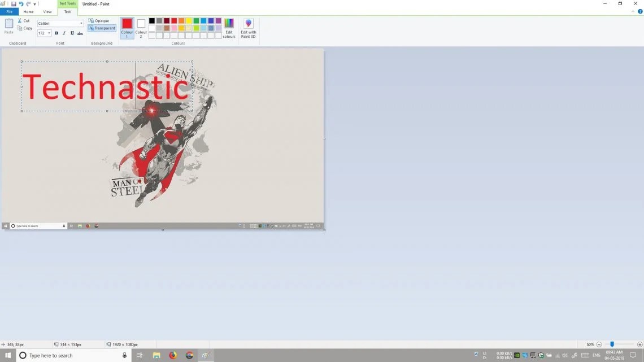Click the Save icon in quick access toolbar

[14, 4]
